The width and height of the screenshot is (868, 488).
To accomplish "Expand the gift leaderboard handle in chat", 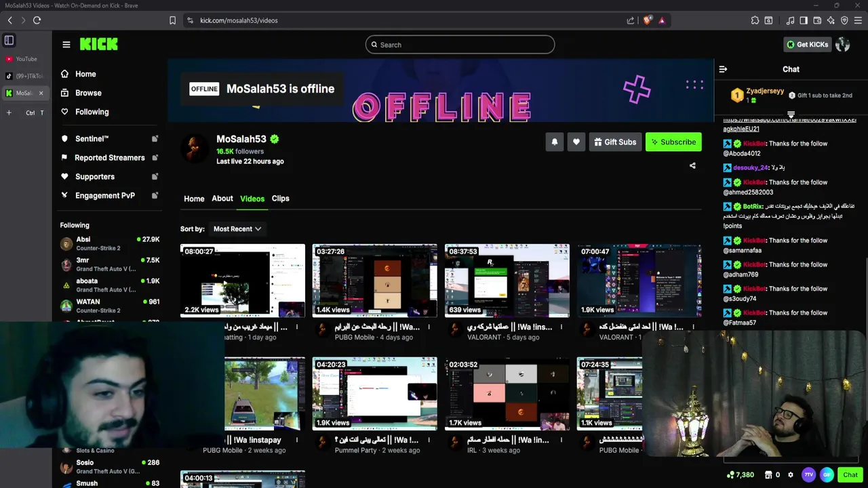I will click(x=791, y=115).
